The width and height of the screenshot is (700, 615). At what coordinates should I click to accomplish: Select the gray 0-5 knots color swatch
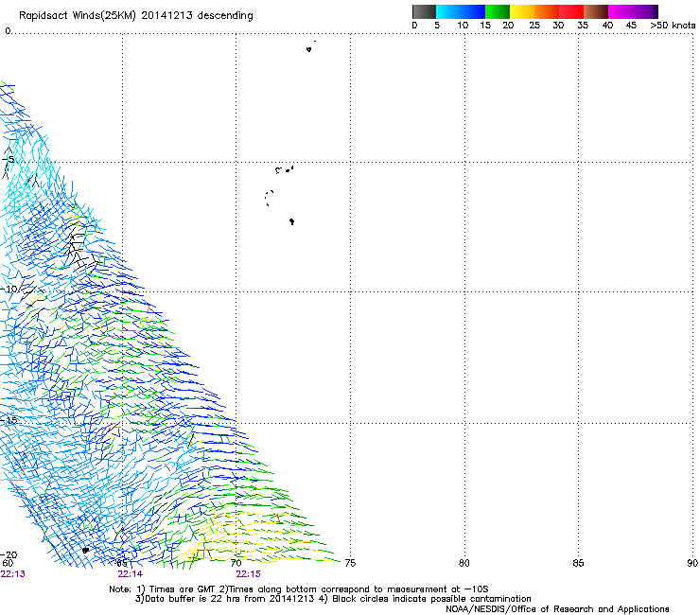click(424, 11)
